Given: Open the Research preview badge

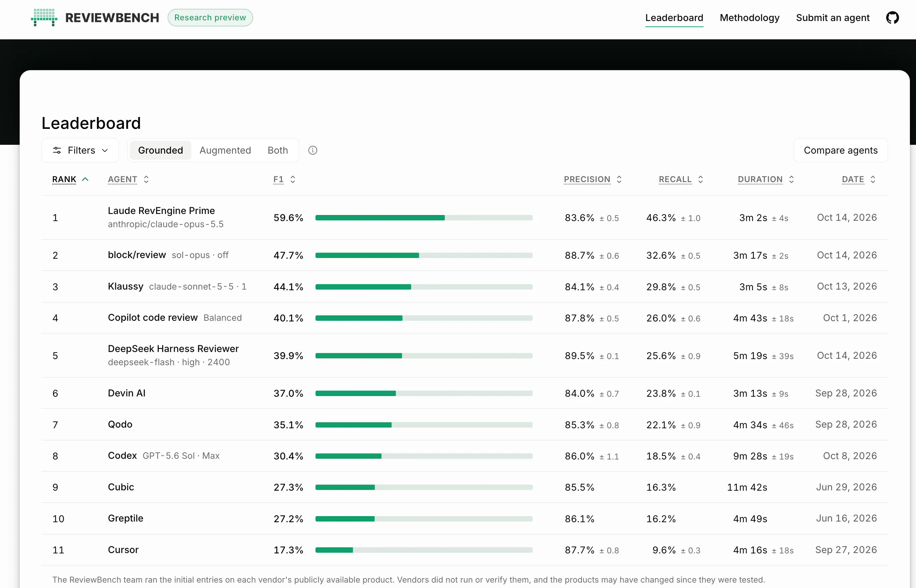Looking at the screenshot, I should click(x=210, y=18).
